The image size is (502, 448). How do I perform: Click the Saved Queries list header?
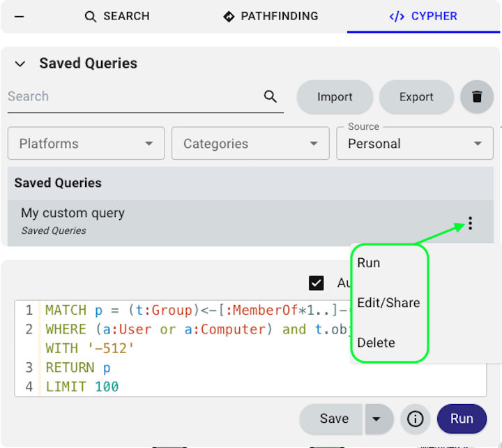(x=250, y=183)
